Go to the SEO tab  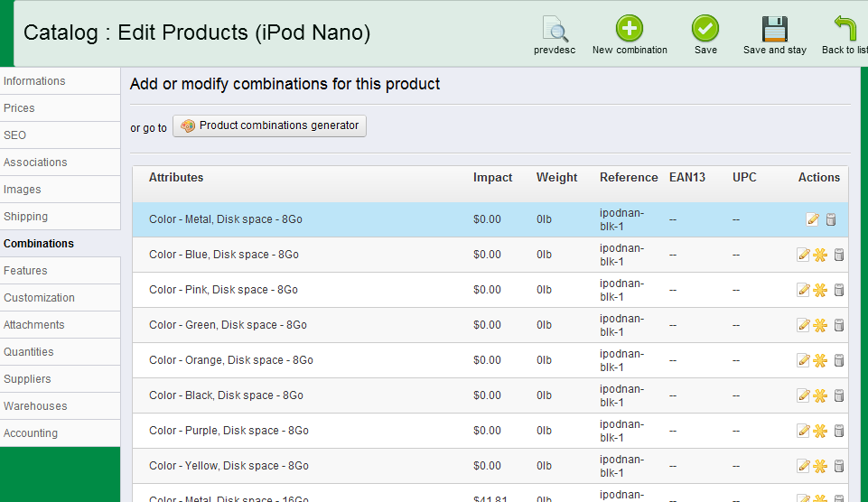15,135
